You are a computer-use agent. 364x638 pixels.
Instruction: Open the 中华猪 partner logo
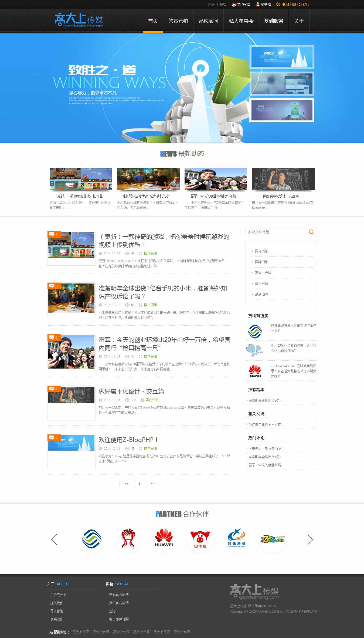pos(200,539)
